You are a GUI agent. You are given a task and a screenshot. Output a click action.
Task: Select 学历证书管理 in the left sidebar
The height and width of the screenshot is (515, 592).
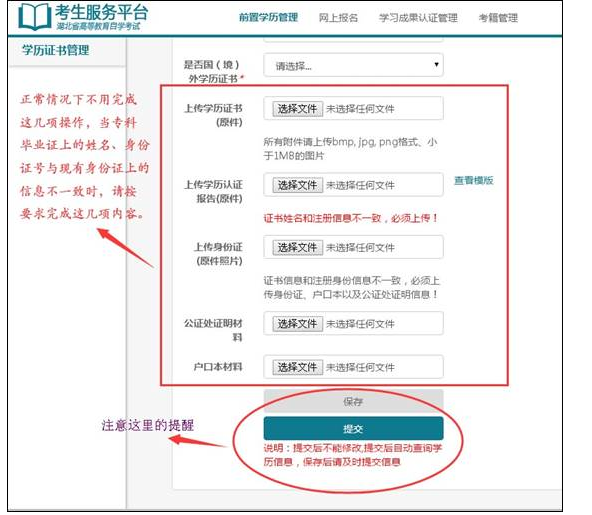coord(56,50)
